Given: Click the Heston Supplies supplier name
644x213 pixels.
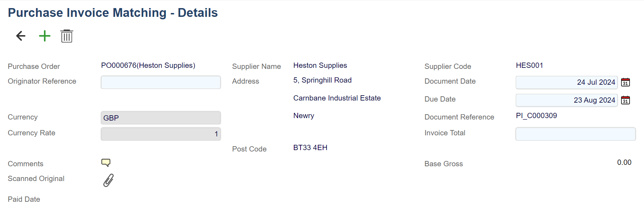Looking at the screenshot, I should coord(320,65).
